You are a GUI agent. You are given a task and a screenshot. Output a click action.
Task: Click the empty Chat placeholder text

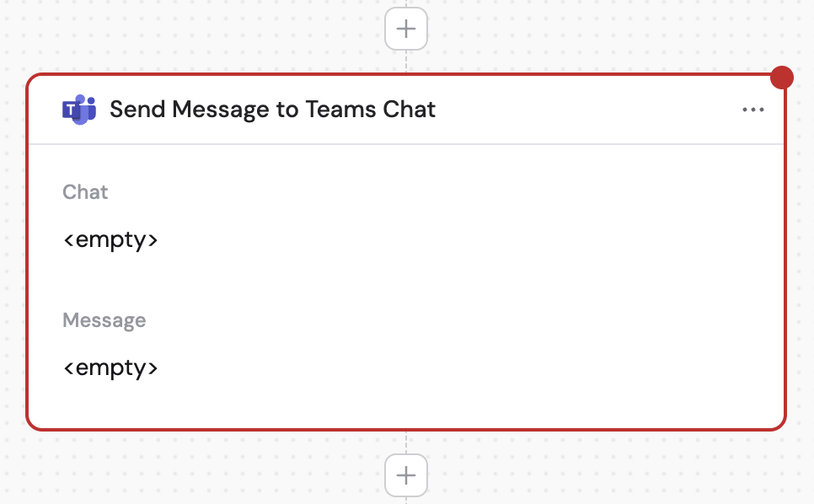(110, 239)
